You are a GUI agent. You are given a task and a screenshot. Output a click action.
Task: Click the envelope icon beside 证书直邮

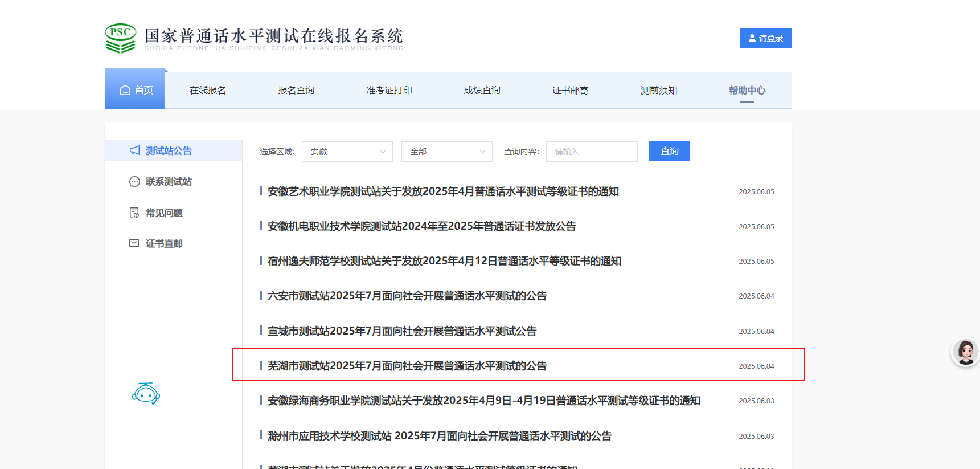134,243
